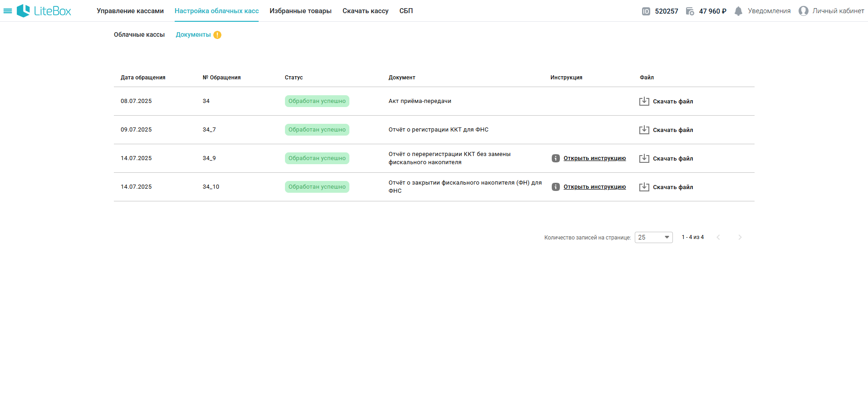Viewport: 868px width, 405px height.
Task: Click Документ column header
Action: [402, 78]
